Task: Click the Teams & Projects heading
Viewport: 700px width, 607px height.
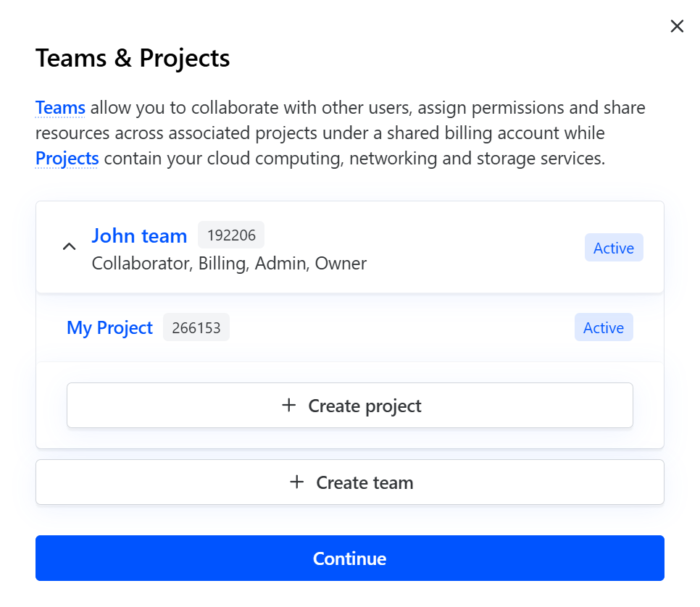Action: (133, 58)
